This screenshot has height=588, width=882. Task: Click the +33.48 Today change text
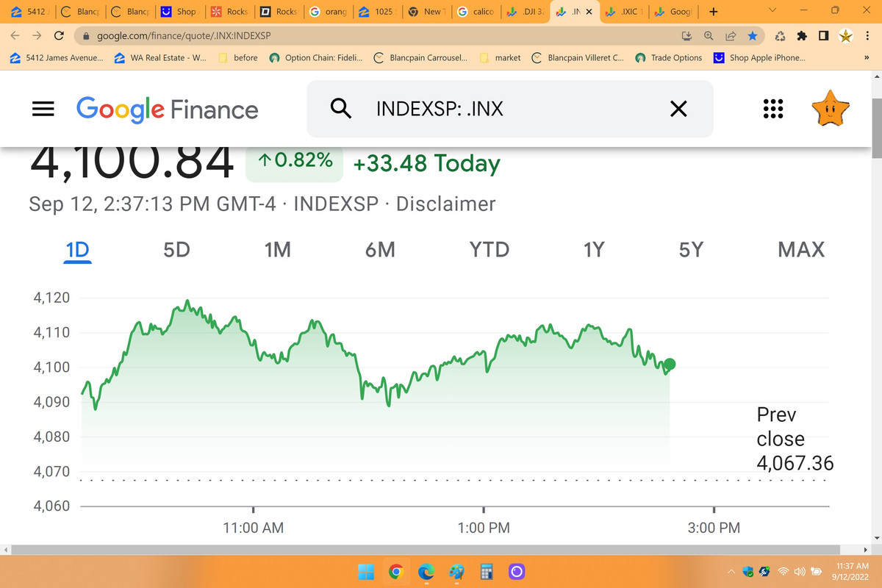click(x=426, y=163)
